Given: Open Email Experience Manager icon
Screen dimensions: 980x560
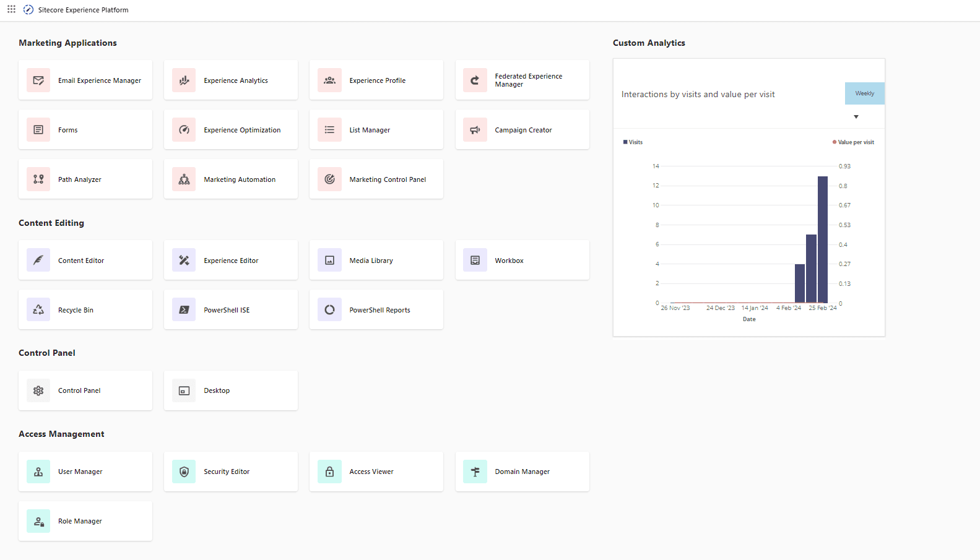Looking at the screenshot, I should click(x=38, y=80).
